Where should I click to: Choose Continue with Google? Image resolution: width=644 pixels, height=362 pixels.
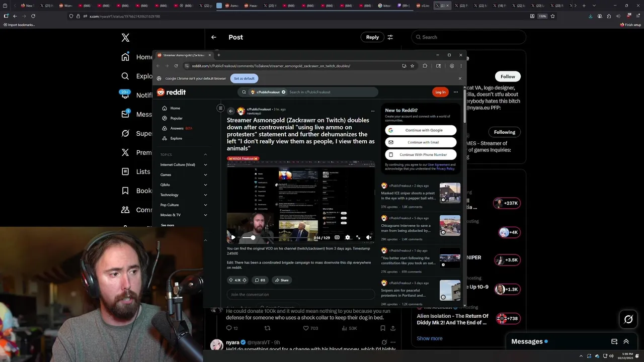point(421,130)
